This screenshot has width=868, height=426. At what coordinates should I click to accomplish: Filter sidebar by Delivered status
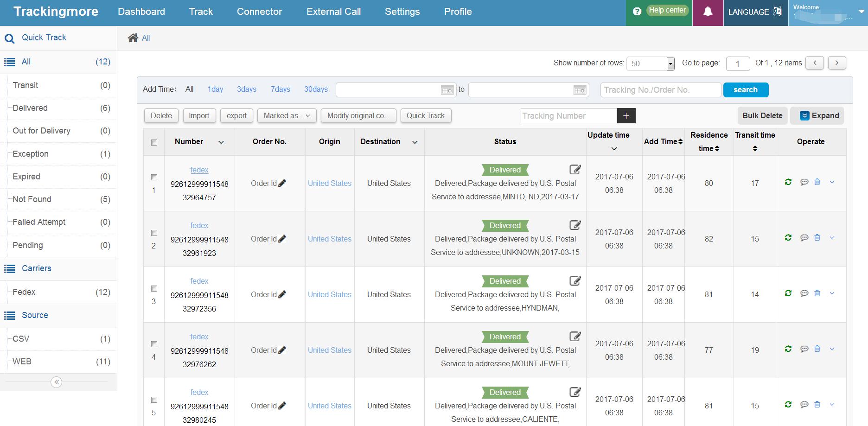58,108
